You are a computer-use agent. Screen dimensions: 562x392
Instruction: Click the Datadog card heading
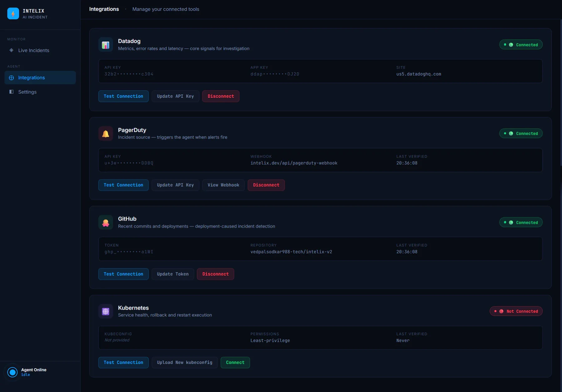pos(129,41)
